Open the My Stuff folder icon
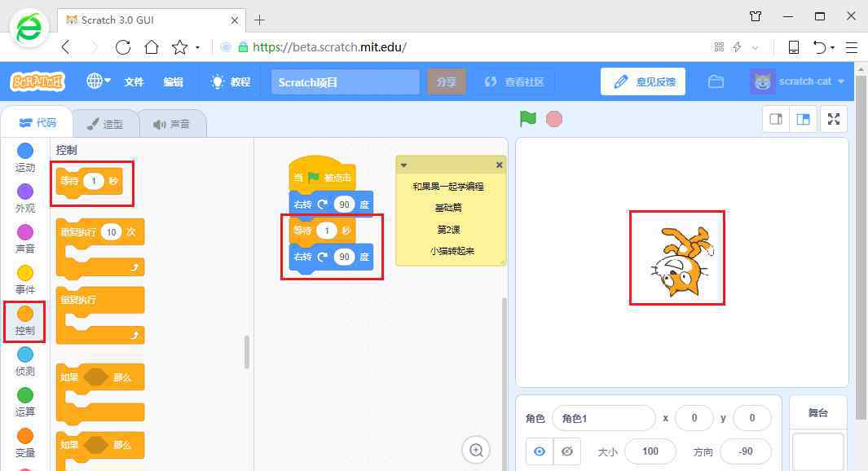The image size is (868, 471). [x=716, y=81]
